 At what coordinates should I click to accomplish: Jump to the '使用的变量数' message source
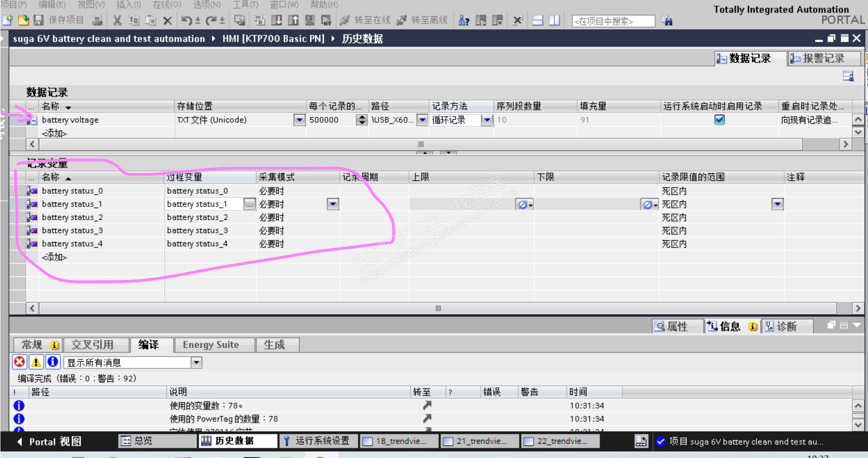427,406
